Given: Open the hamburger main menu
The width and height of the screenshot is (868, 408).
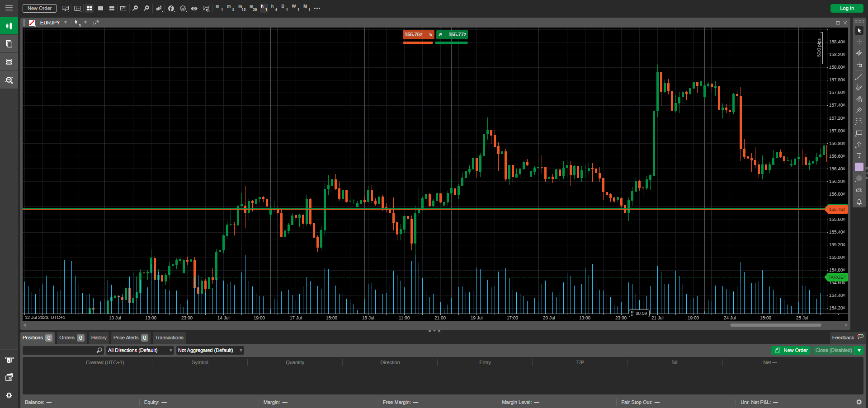Looking at the screenshot, I should point(9,8).
